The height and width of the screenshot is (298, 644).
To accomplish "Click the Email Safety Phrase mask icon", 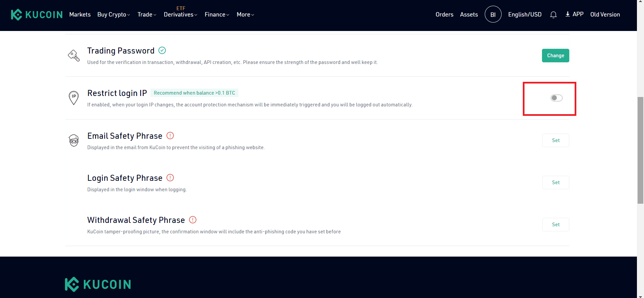I will pos(74,140).
